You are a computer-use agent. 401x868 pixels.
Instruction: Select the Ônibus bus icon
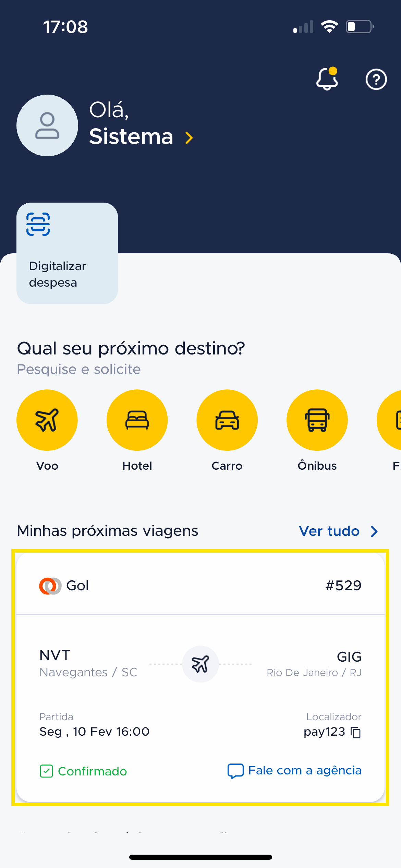[x=317, y=420]
